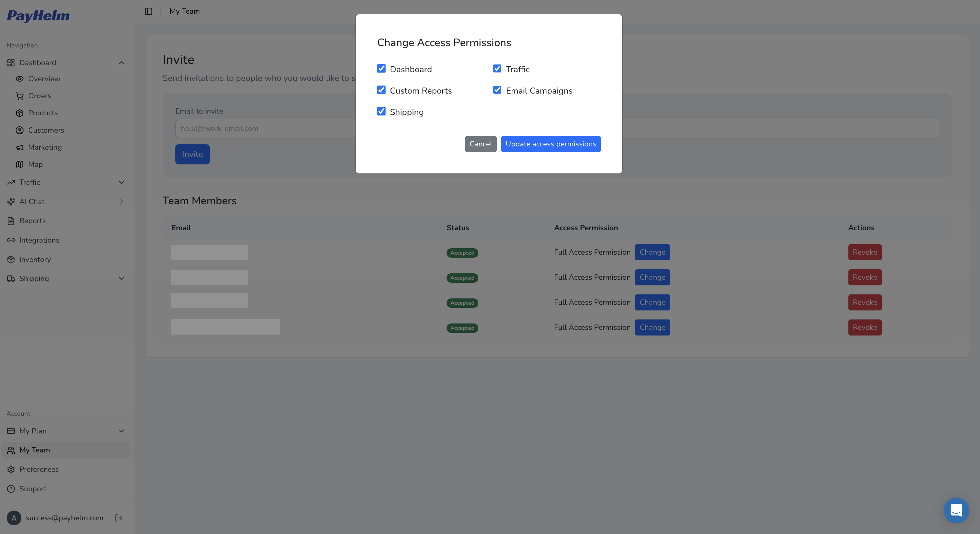Image resolution: width=980 pixels, height=534 pixels.
Task: Click the AI Chat sparkle icon
Action: coord(11,202)
